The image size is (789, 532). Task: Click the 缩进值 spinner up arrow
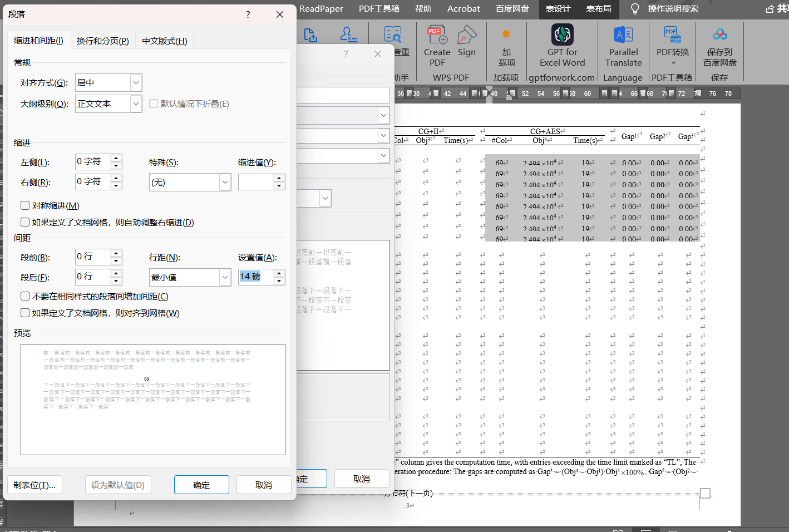279,178
